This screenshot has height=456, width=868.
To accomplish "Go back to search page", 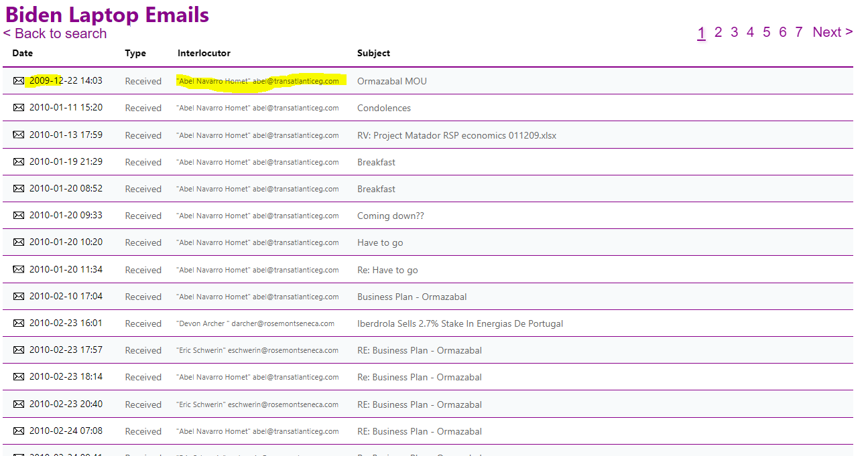I will pos(55,33).
